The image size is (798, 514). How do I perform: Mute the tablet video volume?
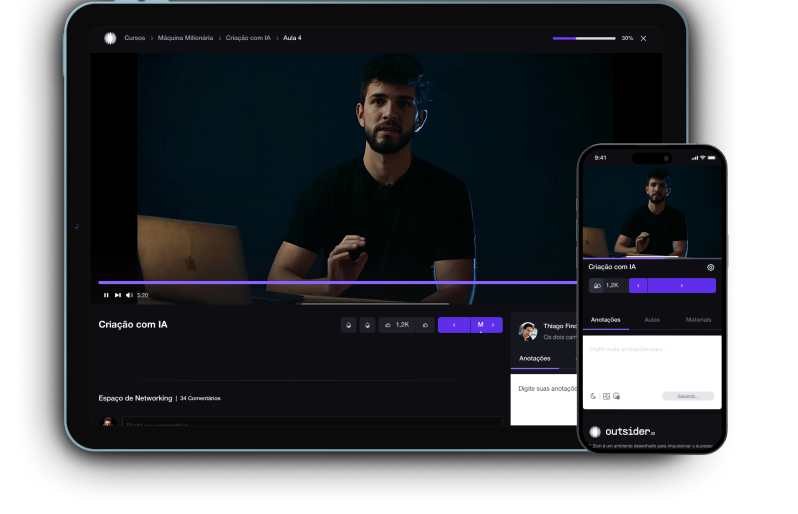point(129,295)
